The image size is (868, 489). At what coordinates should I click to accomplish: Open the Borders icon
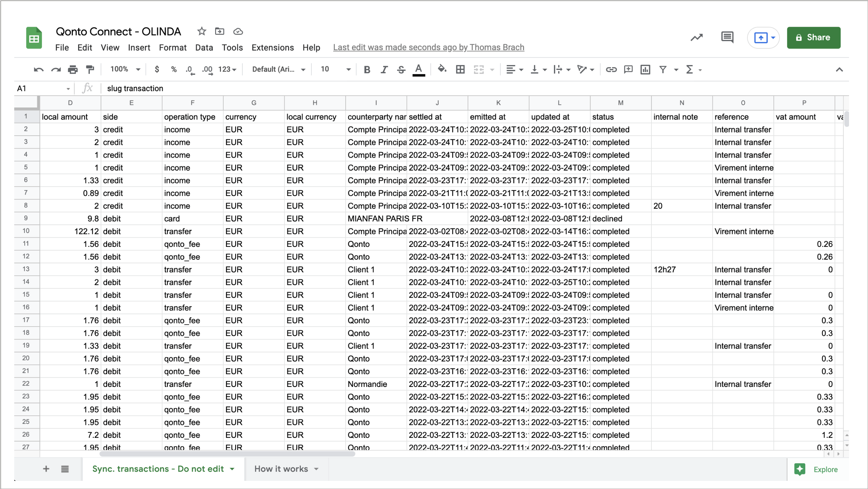tap(460, 69)
